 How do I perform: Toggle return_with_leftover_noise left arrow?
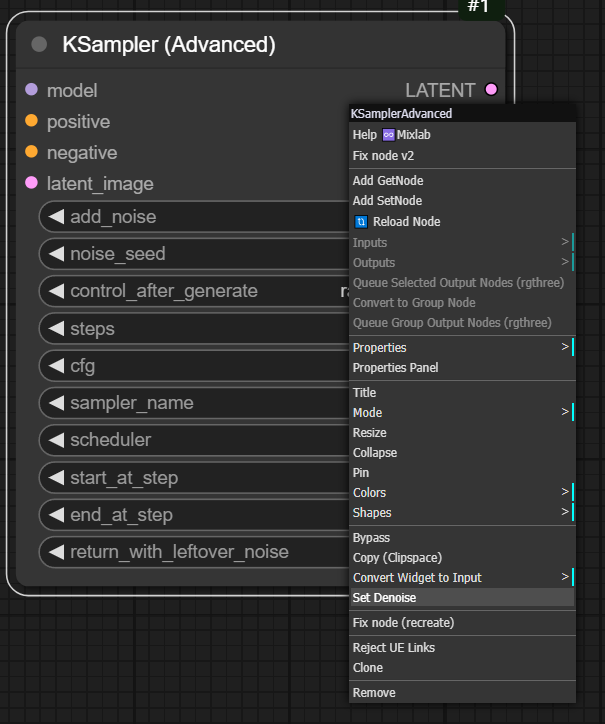[56, 552]
